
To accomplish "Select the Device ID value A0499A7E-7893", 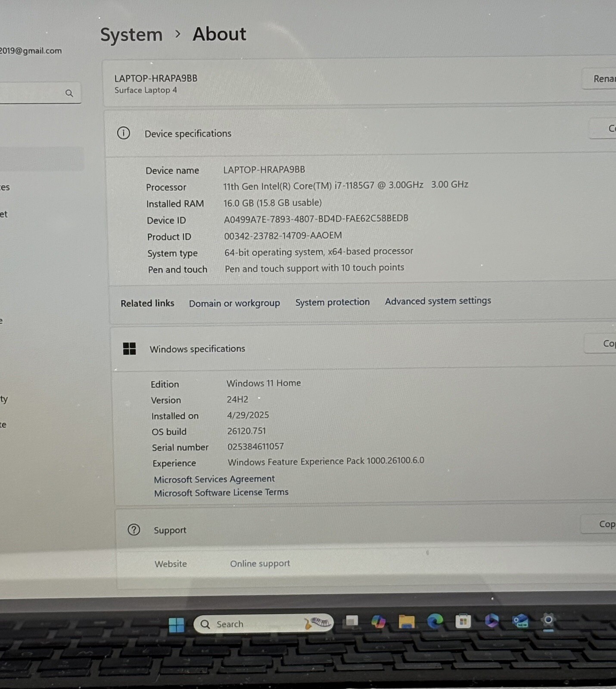I will pos(316,219).
